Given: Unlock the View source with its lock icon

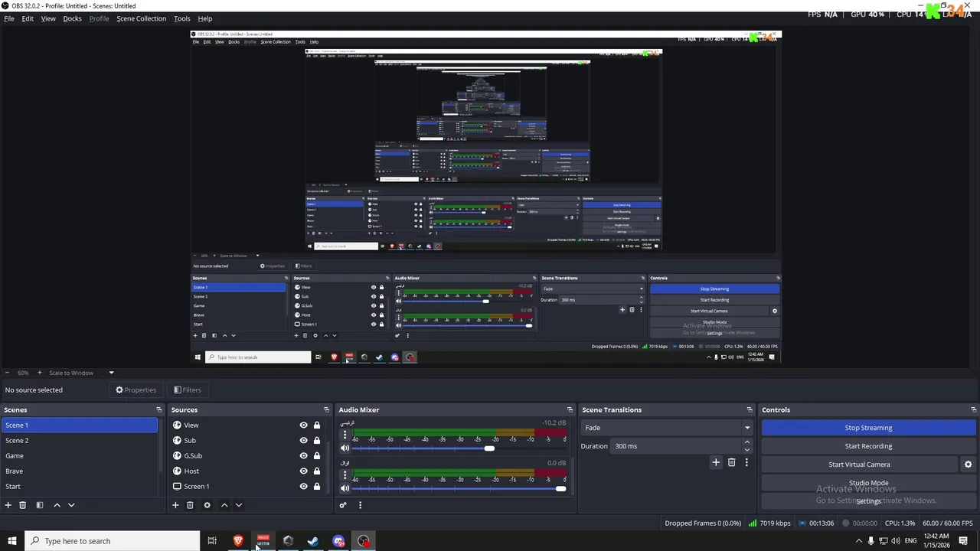Looking at the screenshot, I should (x=317, y=425).
